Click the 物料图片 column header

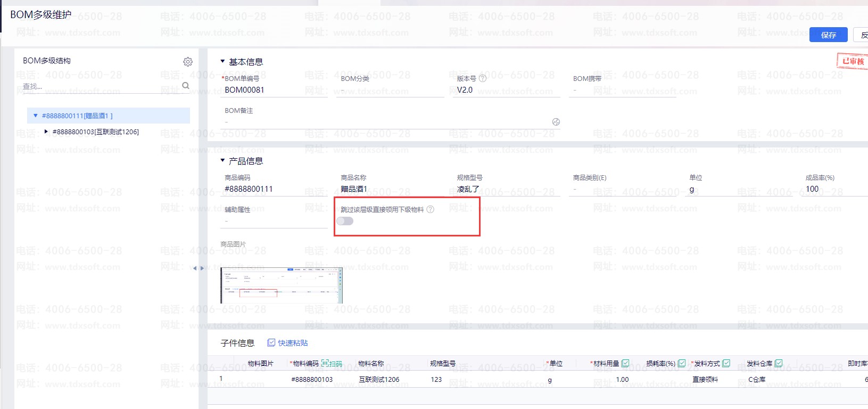tap(261, 364)
